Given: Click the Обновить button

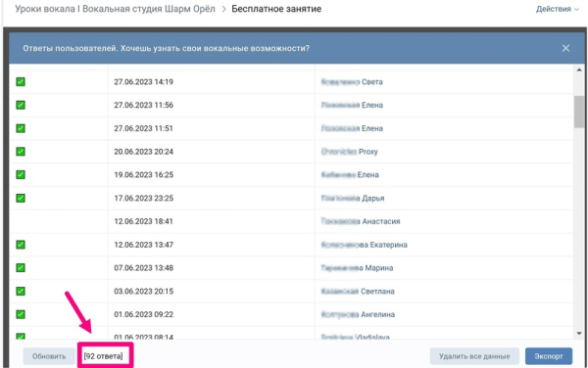Looking at the screenshot, I should pos(49,356).
